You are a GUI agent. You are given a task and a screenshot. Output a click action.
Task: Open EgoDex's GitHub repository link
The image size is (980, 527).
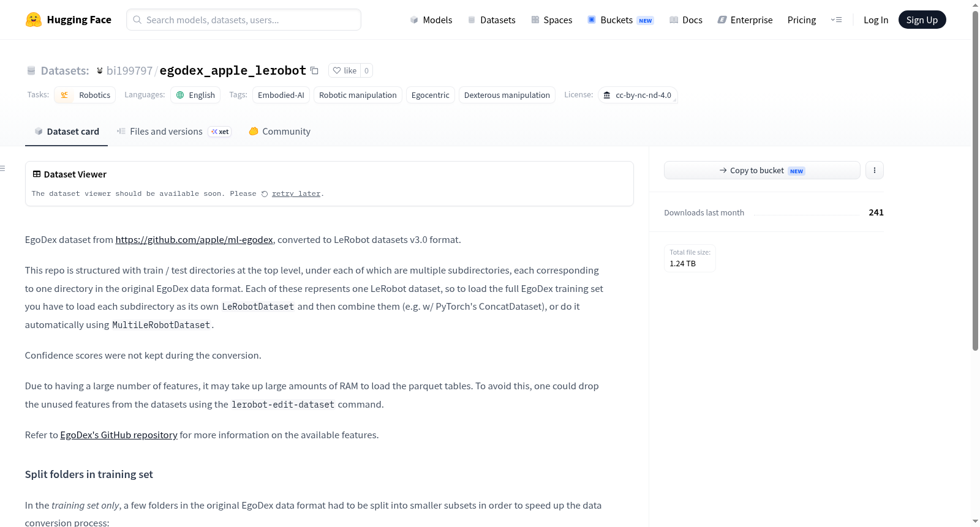[119, 435]
